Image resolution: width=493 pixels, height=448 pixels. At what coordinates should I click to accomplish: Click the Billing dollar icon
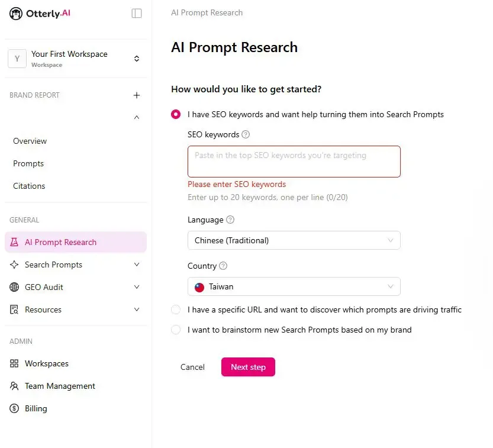(x=14, y=408)
